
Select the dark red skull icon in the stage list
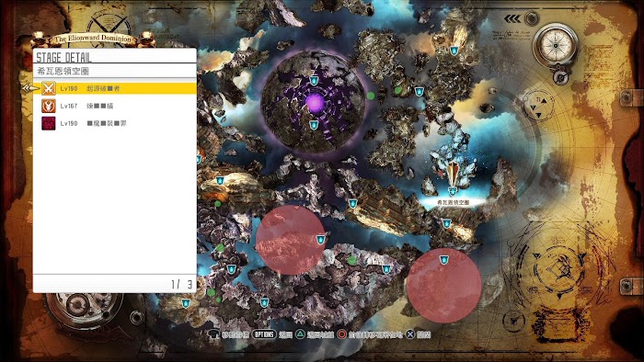pos(49,123)
